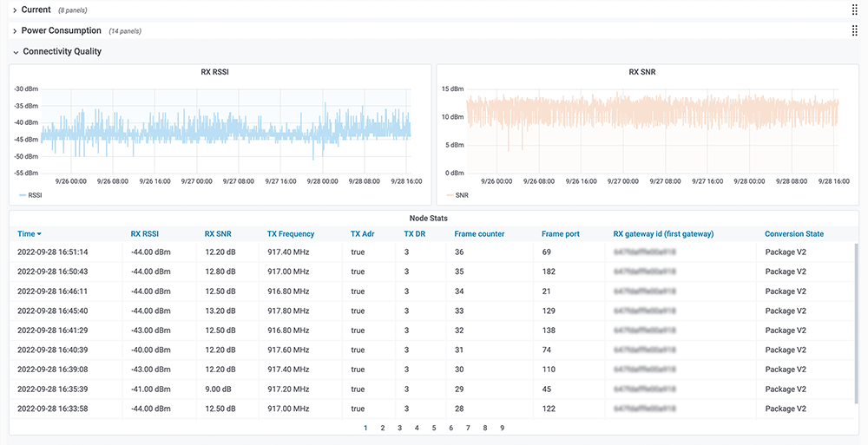
Task: Click frame counter value 28
Action: (x=459, y=409)
